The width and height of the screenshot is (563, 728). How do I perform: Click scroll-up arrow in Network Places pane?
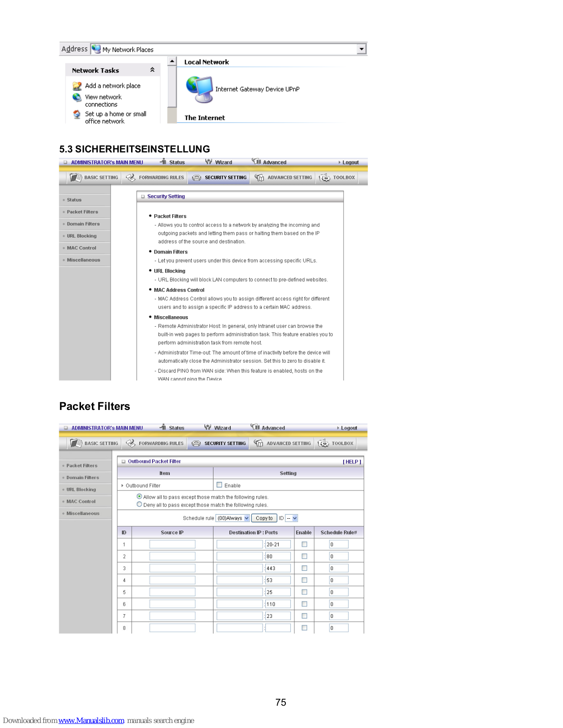(x=172, y=61)
